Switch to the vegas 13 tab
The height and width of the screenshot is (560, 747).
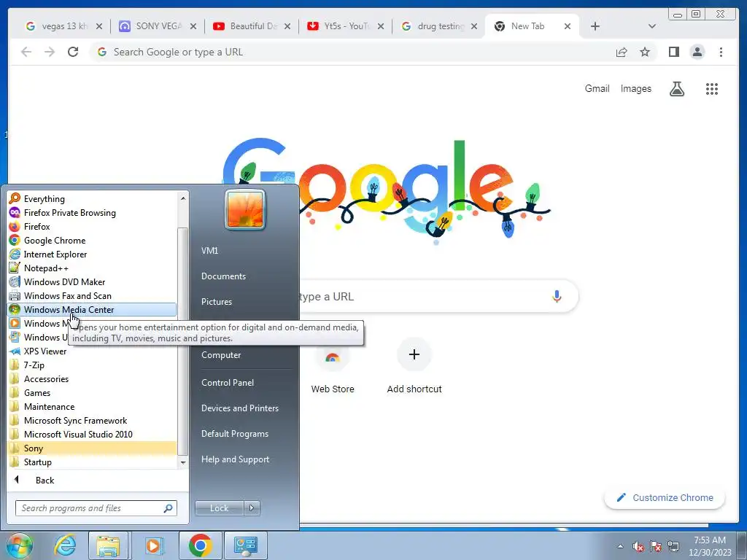[64, 26]
